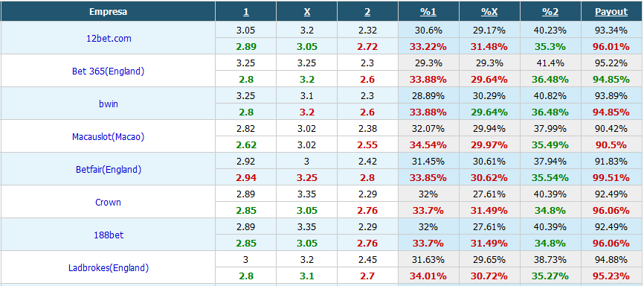Screen dimensions: 644x286
Task: Open the 12bet.com bookmaker link
Action: click(x=108, y=38)
